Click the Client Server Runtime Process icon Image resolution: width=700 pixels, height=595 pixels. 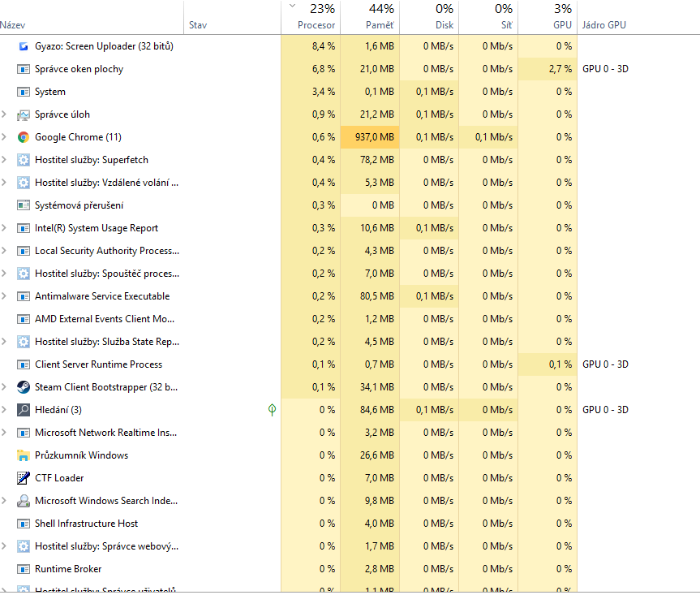24,364
